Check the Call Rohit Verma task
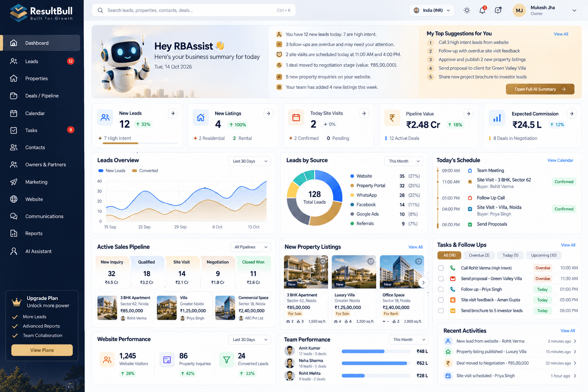This screenshot has width=588, height=392. (441, 268)
